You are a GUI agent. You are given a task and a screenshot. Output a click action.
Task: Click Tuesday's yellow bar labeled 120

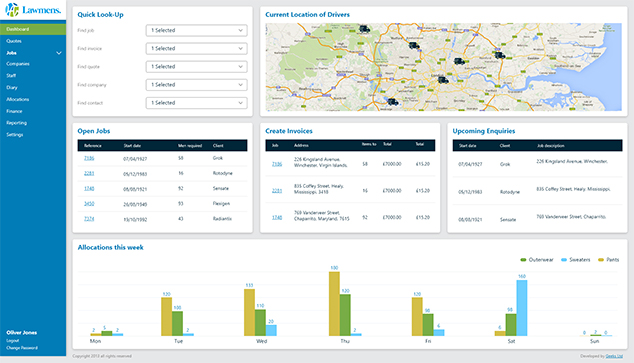click(x=167, y=317)
